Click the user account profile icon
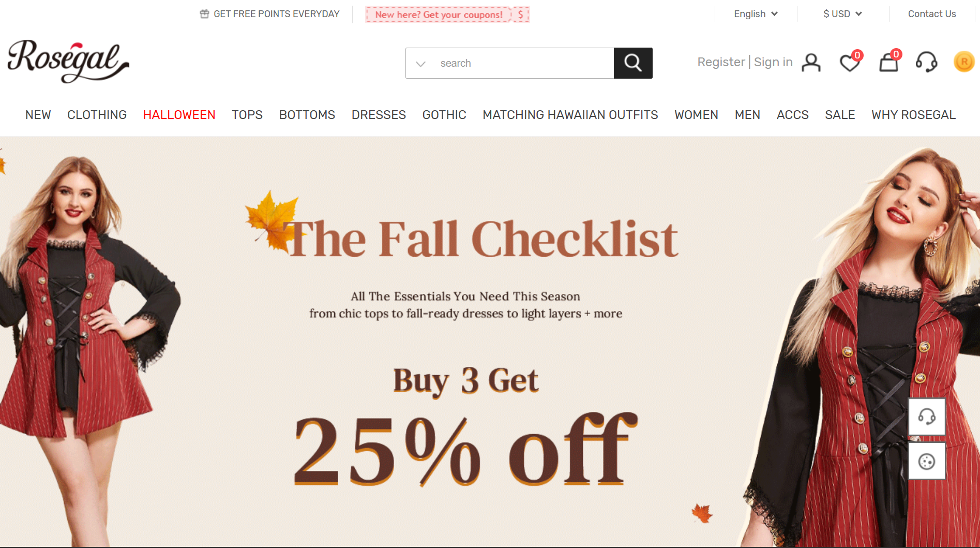This screenshot has width=980, height=548. (x=811, y=63)
